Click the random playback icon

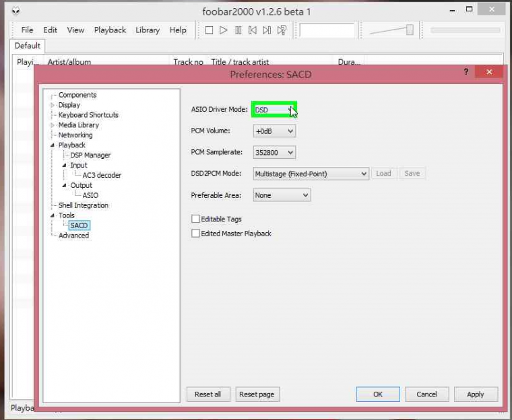(x=282, y=30)
